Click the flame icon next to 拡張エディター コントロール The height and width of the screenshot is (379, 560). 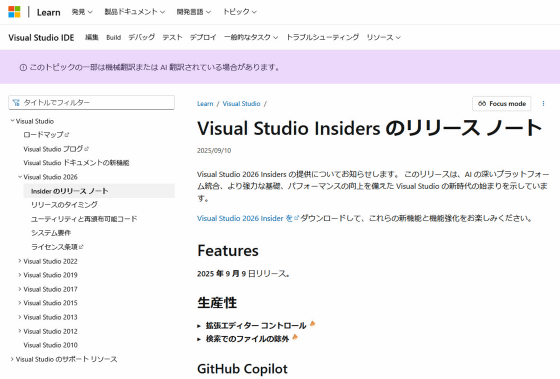click(x=312, y=324)
